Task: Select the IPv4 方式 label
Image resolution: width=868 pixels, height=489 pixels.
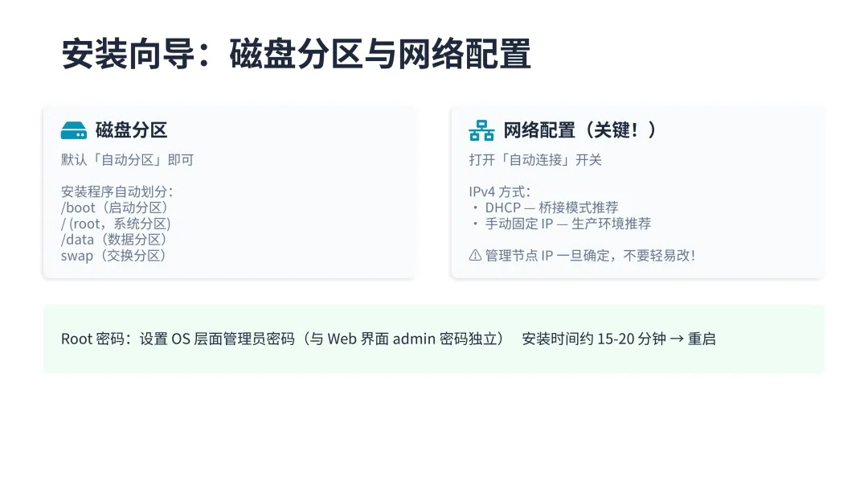Action: [500, 192]
